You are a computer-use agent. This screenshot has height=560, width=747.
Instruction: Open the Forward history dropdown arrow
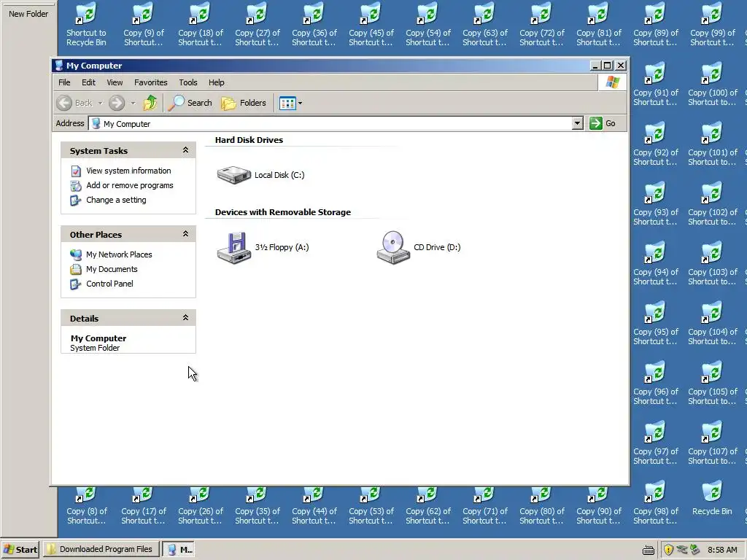pos(133,102)
